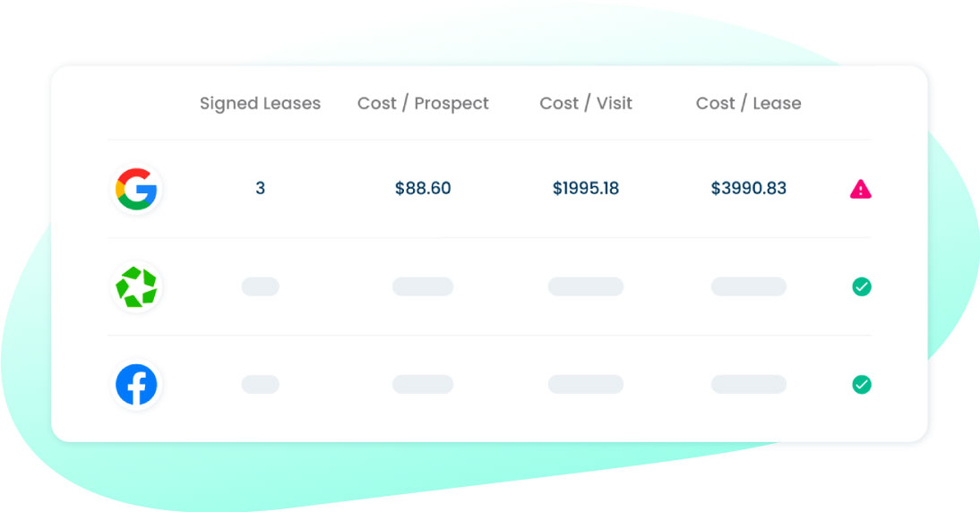Select the Cost / Visit column header
The width and height of the screenshot is (980, 512).
(x=586, y=103)
